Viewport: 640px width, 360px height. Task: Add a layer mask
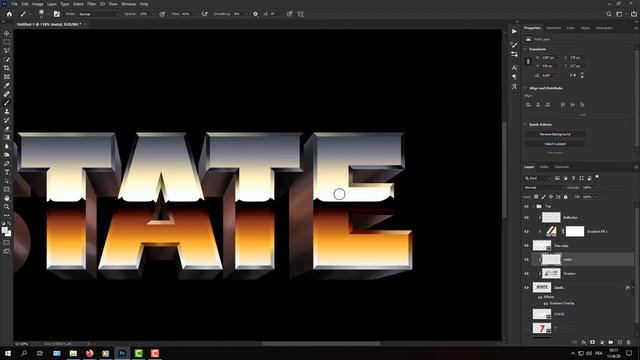click(593, 342)
